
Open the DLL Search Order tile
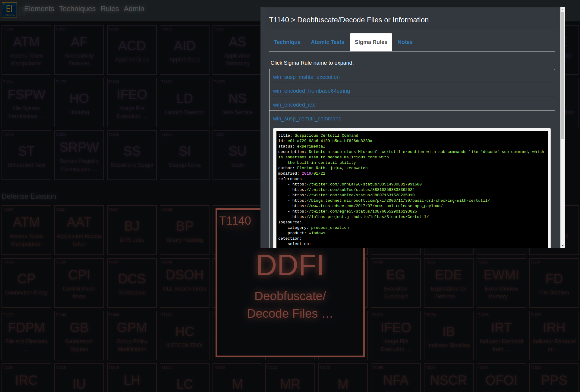click(184, 283)
